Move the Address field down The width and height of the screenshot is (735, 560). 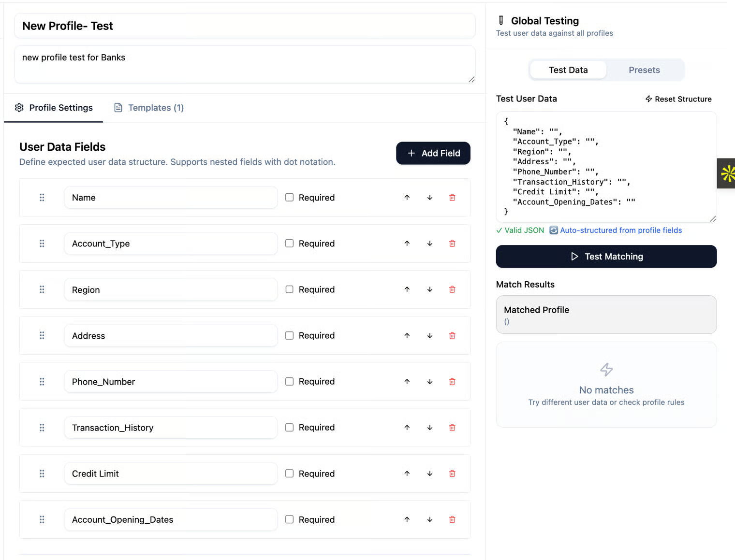[430, 336]
